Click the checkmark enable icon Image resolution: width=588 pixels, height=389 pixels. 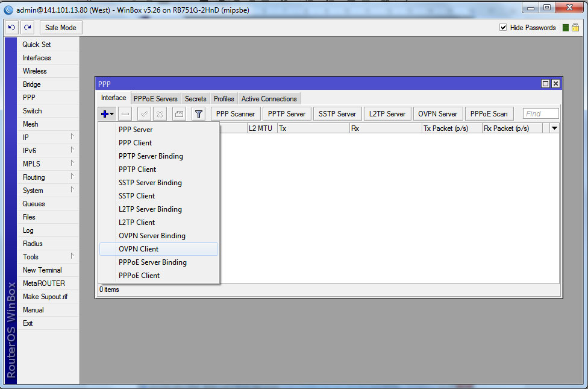click(x=144, y=114)
